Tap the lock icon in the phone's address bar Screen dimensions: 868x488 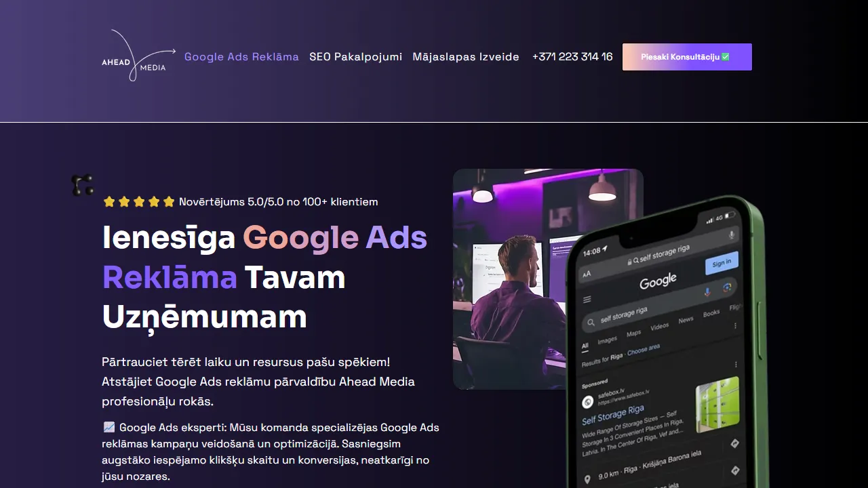(629, 261)
